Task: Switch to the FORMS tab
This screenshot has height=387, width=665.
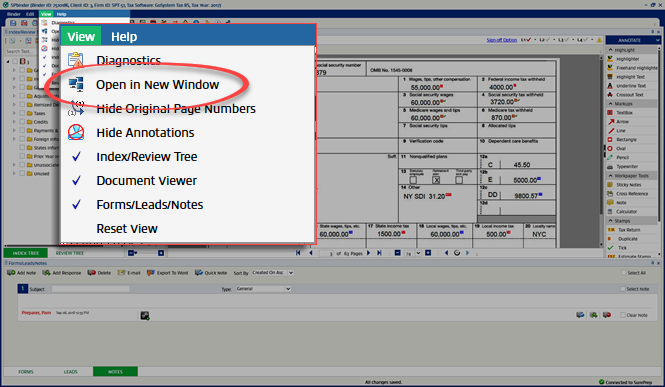Action: click(26, 372)
